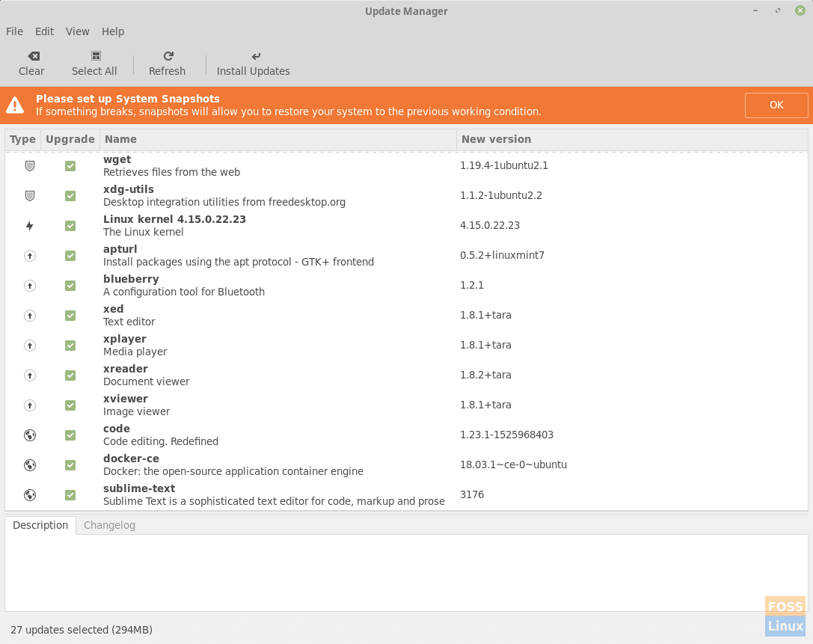Maximize the Update Manager window
Image resolution: width=813 pixels, height=644 pixels.
[x=778, y=11]
